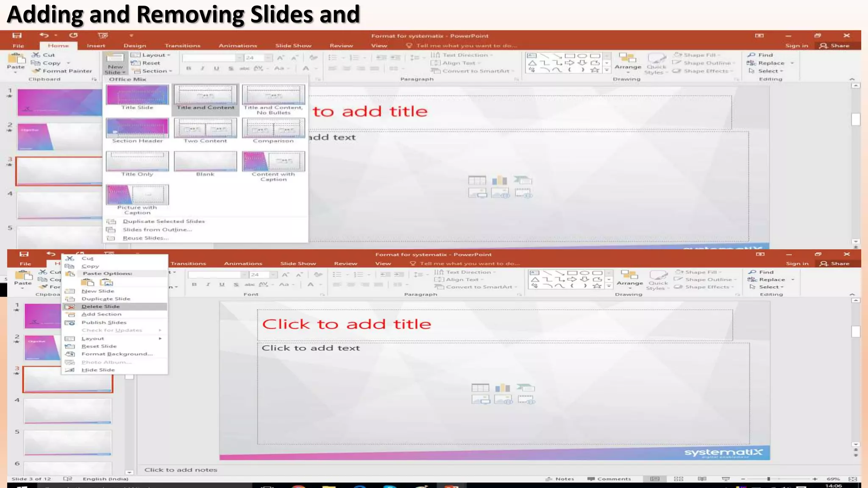
Task: Start Slide Show icon in lower status bar
Action: click(x=726, y=479)
